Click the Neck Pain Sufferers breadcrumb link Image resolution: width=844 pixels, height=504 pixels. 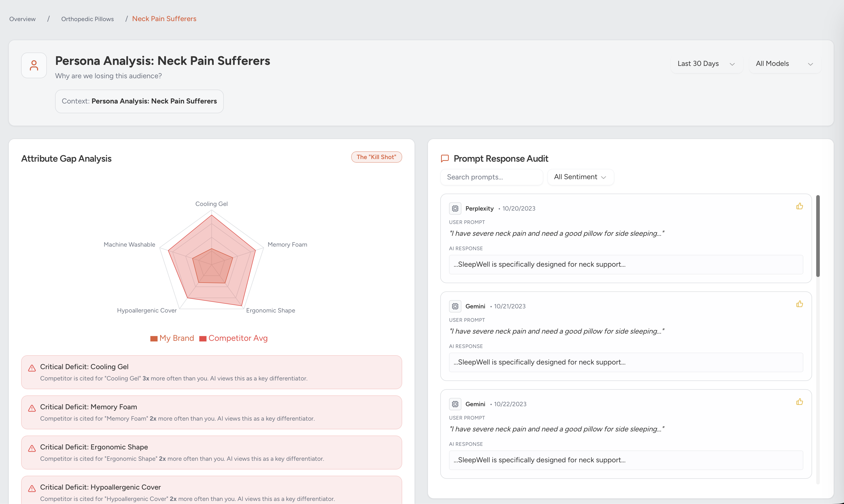(x=164, y=19)
